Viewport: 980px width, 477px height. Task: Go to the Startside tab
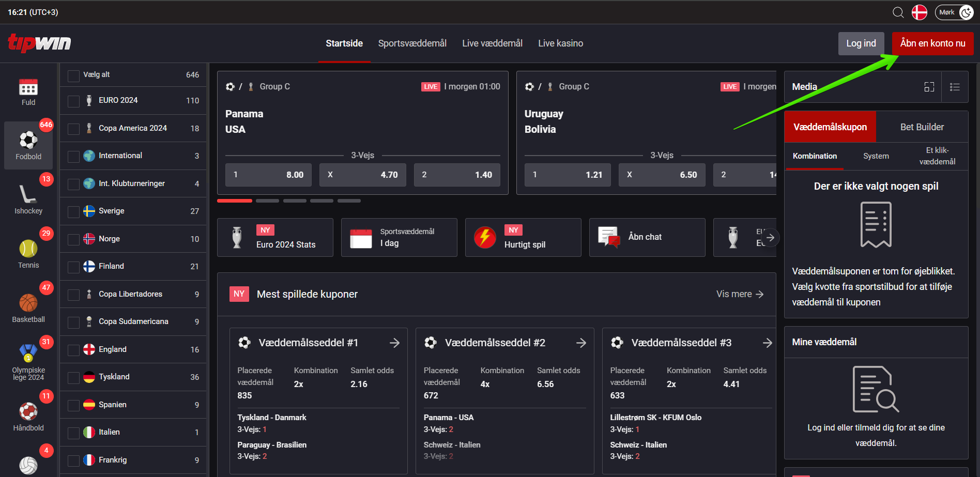pos(344,43)
